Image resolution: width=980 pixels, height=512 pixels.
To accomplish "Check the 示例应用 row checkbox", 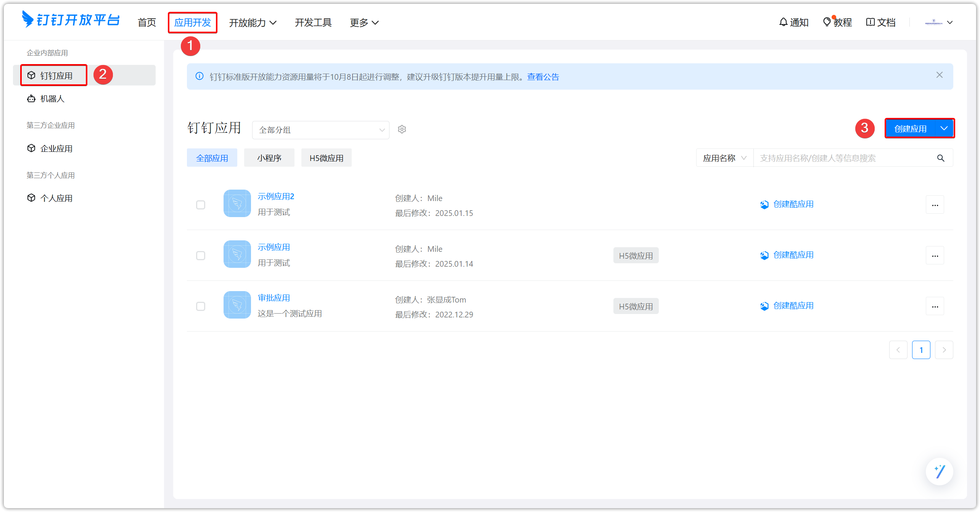I will (201, 256).
